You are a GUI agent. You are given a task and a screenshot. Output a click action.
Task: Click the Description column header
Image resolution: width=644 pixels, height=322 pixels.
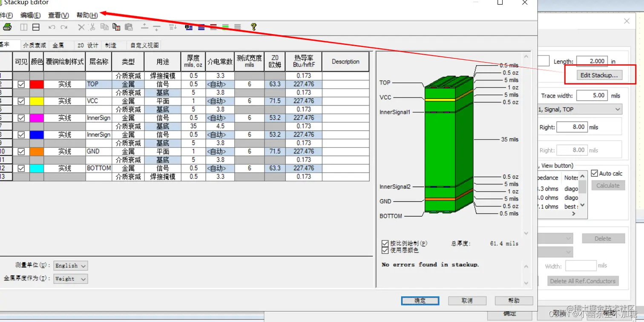click(345, 62)
